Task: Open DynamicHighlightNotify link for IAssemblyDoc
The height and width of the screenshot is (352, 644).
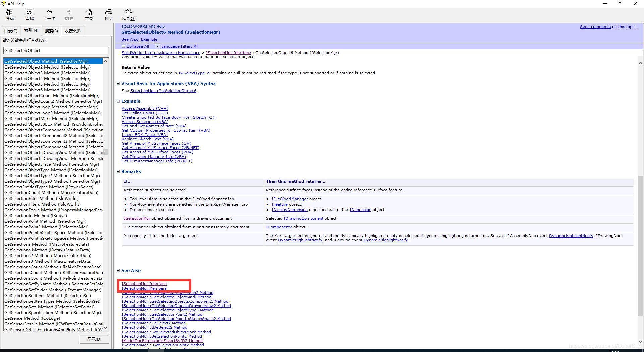Action: tap(571, 236)
